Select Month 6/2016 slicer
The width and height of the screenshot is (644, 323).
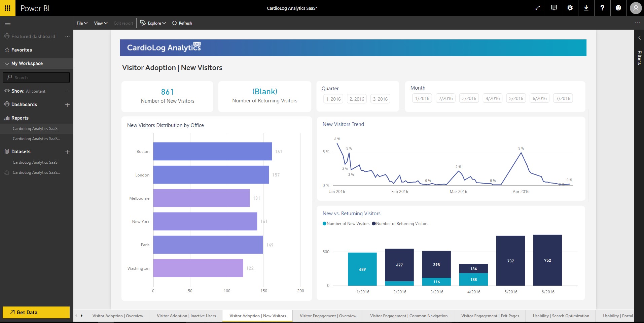coord(540,98)
